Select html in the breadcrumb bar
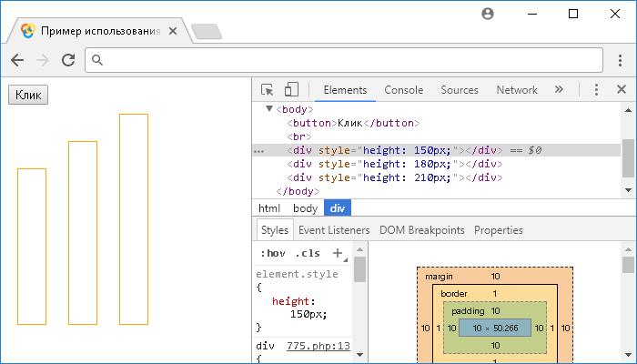Viewport: 637px width, 364px height. 269,208
